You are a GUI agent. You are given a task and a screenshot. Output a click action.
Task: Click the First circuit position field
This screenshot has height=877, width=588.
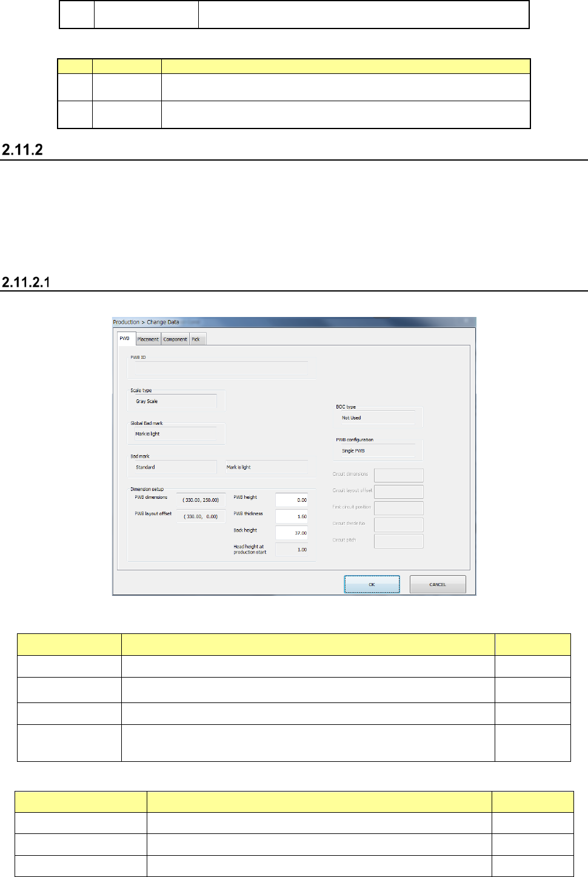399,508
